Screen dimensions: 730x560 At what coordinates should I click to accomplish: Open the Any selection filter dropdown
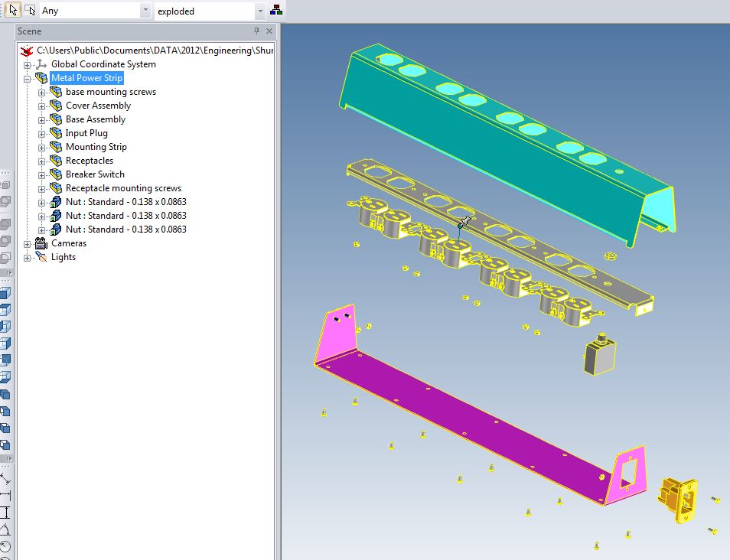[145, 11]
